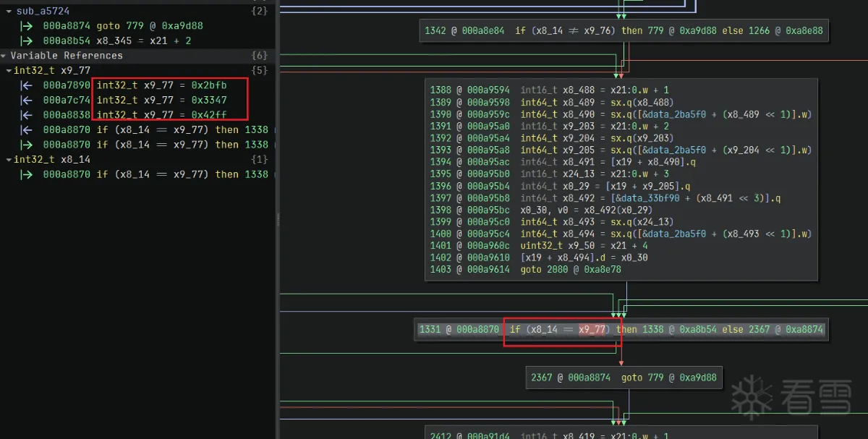
Task: Click the arrow icon under int32_t x8_14
Action: click(x=27, y=174)
